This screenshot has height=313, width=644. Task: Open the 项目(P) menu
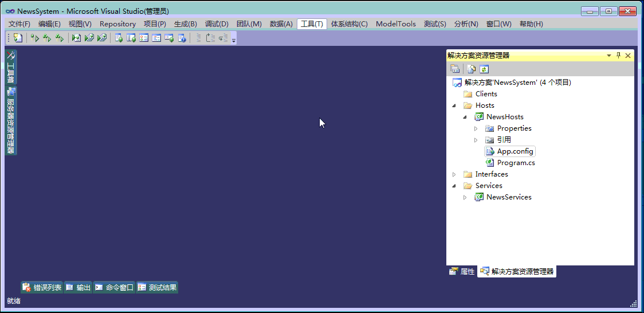[155, 24]
